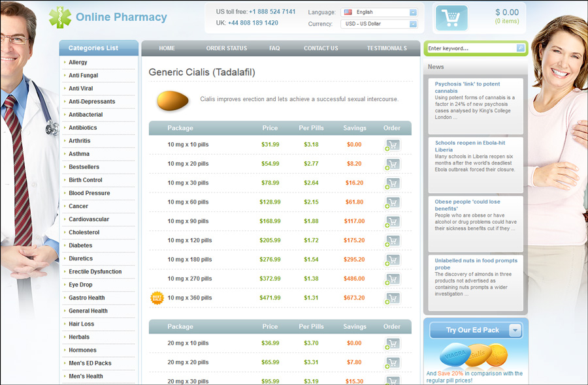Click the green pharmacy star logo
Screen dimensions: 588x385
coord(60,17)
